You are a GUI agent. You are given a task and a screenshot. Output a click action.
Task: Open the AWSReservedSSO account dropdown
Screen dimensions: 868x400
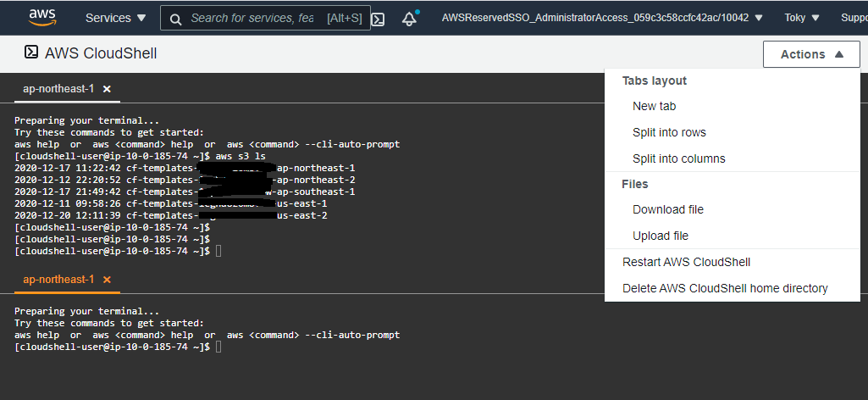tap(602, 18)
